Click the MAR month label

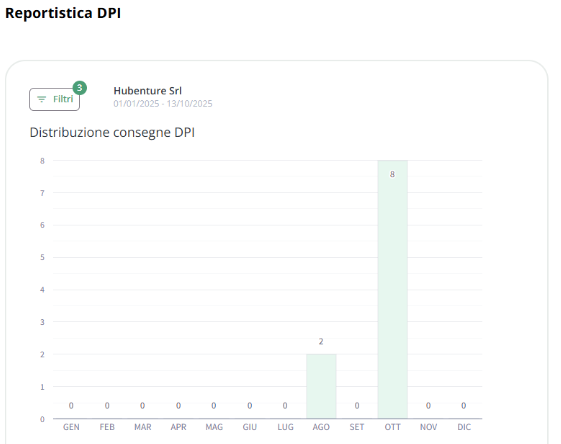(143, 427)
